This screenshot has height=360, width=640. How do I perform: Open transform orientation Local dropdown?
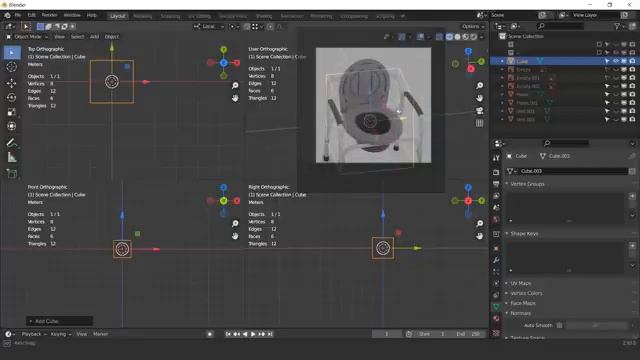(209, 27)
